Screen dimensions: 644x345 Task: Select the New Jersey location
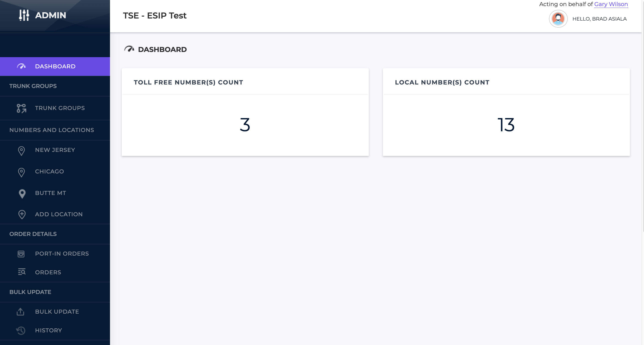55,150
